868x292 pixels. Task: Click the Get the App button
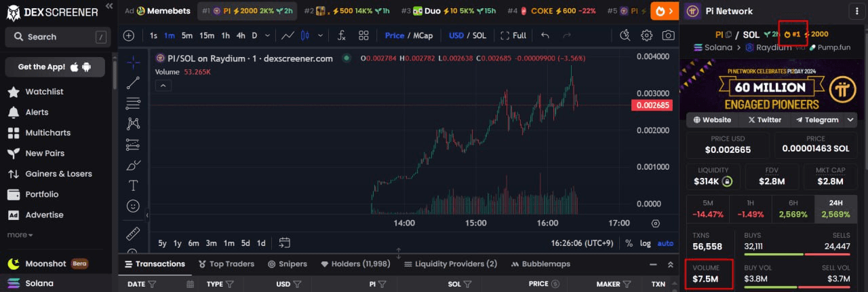pos(55,67)
